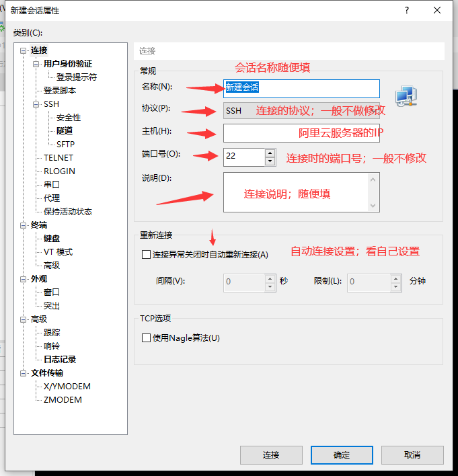Collapse the 用户身份验证 tree node
The height and width of the screenshot is (476, 458).
36,64
